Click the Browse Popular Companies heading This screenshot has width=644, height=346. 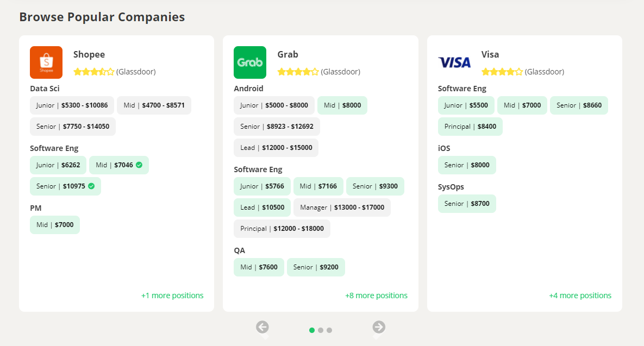pos(102,17)
